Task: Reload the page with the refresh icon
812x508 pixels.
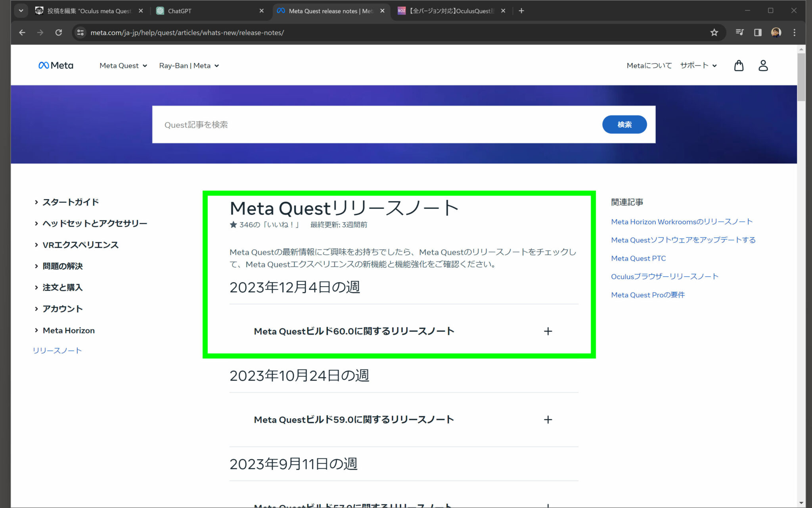Action: pyautogui.click(x=59, y=33)
